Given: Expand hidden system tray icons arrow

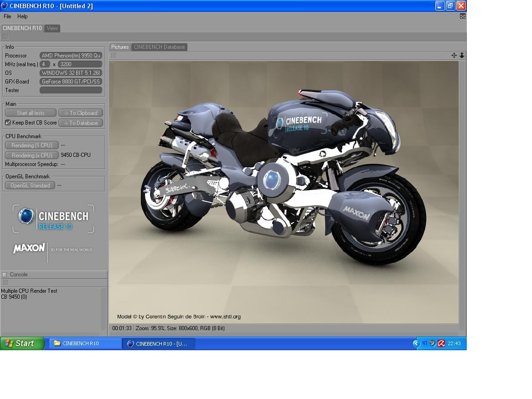Looking at the screenshot, I should pos(416,343).
